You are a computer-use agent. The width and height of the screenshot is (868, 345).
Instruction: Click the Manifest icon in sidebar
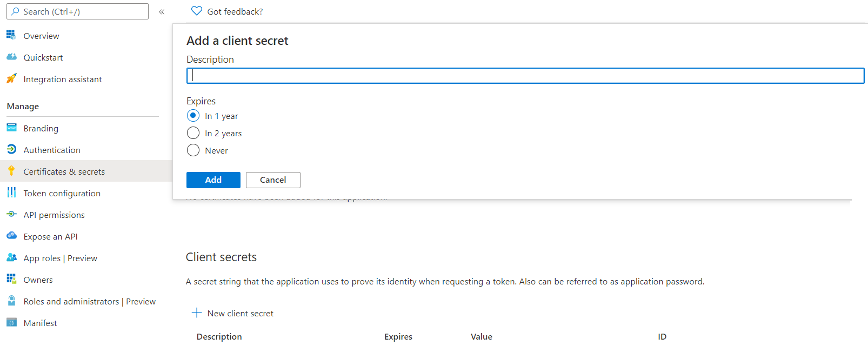[x=11, y=322]
